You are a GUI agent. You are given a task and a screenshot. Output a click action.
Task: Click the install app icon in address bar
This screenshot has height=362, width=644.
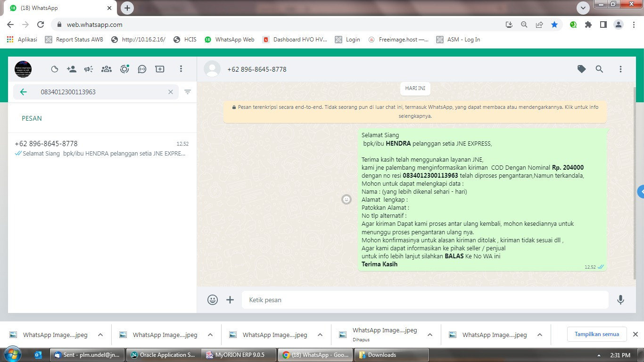(x=509, y=25)
